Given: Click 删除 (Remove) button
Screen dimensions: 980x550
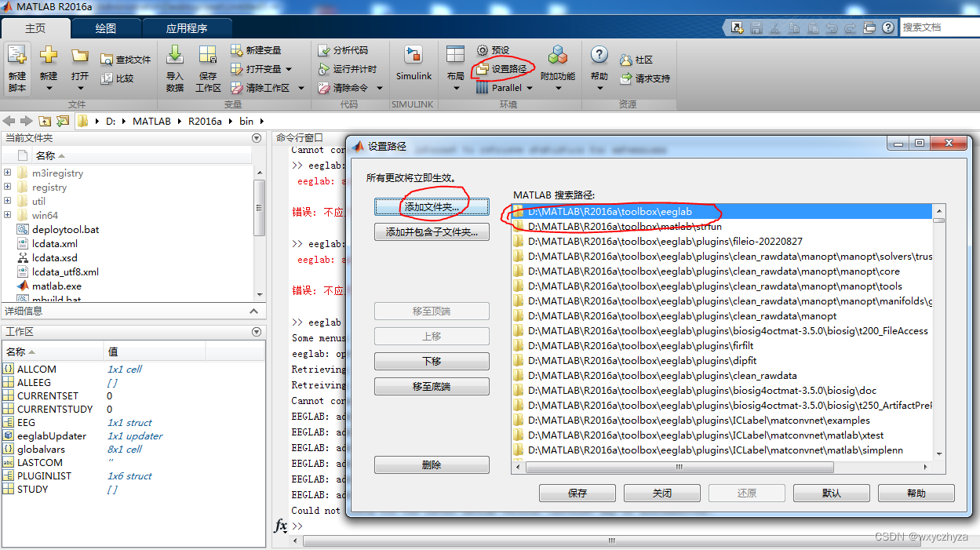Looking at the screenshot, I should (x=432, y=464).
